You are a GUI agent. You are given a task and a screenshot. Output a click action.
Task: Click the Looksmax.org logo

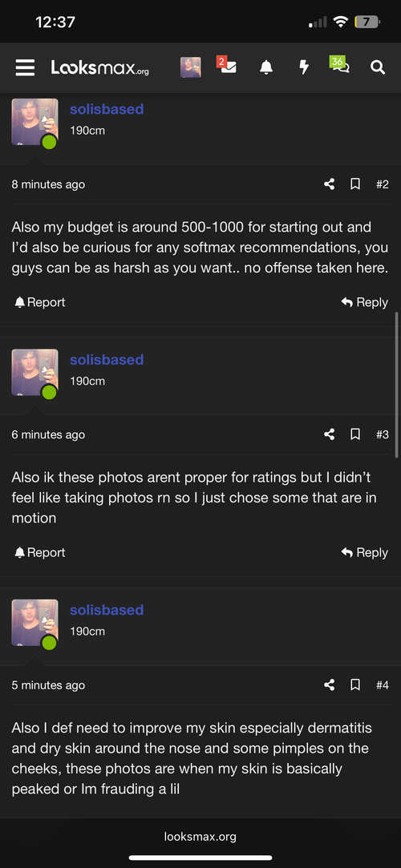click(99, 67)
